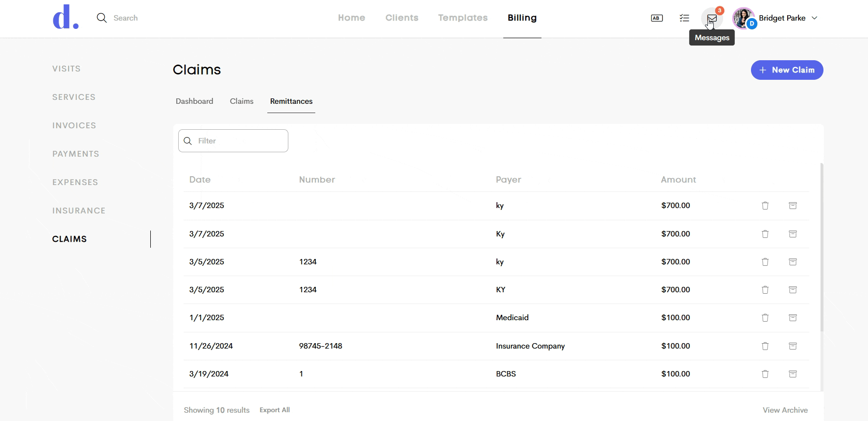Archive the BCBS remittance
Viewport: 868px width, 421px height.
coord(793,374)
